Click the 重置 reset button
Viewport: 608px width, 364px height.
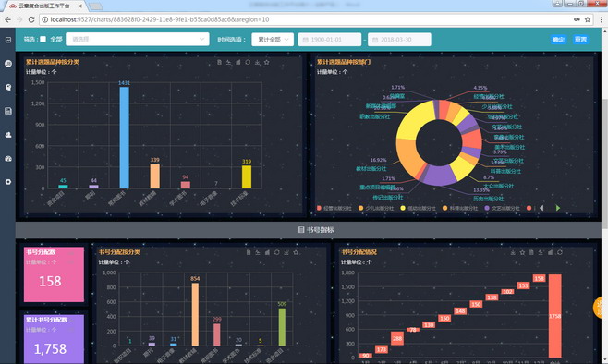click(x=581, y=40)
